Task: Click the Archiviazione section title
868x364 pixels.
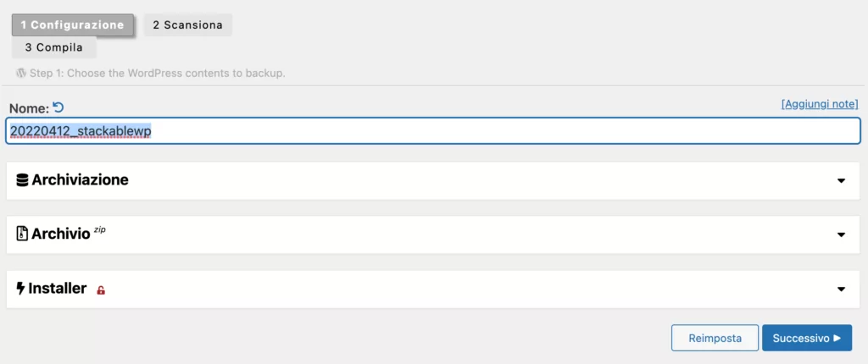Action: pyautogui.click(x=80, y=179)
